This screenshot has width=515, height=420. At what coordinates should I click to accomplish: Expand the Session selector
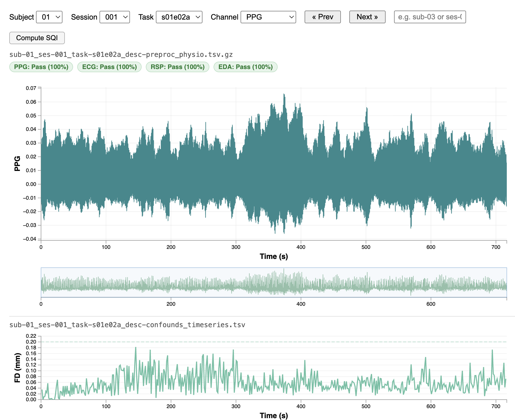115,17
